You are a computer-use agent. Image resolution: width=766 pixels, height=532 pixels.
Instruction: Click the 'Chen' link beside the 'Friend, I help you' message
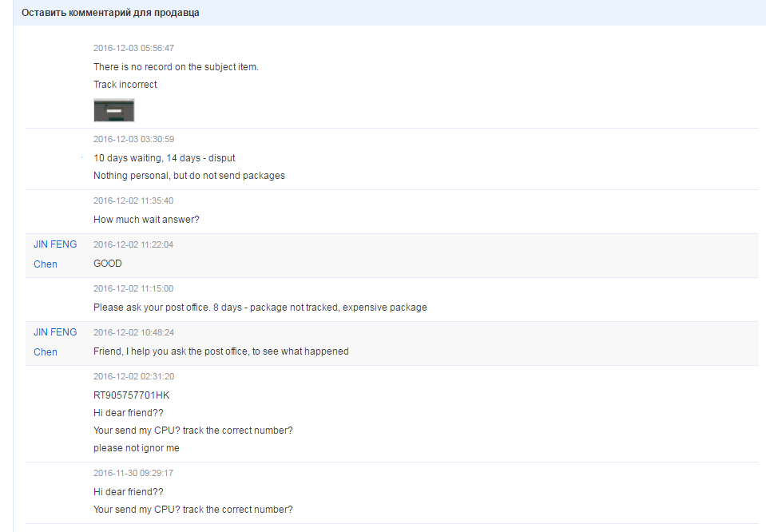click(x=46, y=352)
